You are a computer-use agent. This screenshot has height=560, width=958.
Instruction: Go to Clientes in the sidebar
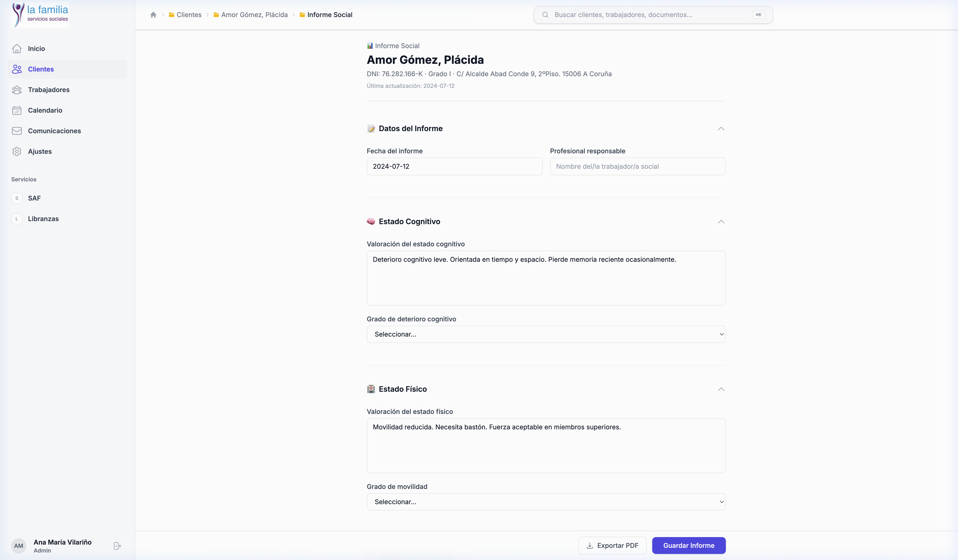[x=41, y=69]
